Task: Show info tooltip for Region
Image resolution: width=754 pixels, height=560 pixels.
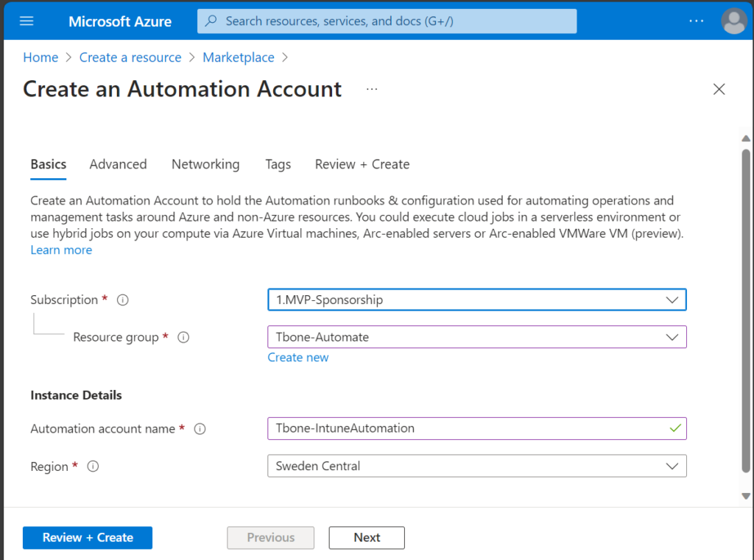Action: tap(93, 467)
